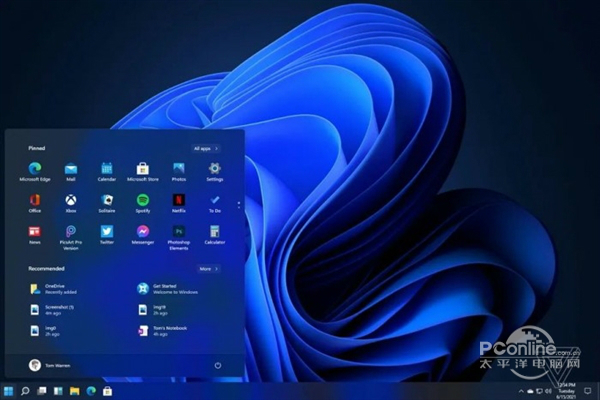Open File Explorer from the taskbar
Screen dimensions: 600x400
point(75,391)
